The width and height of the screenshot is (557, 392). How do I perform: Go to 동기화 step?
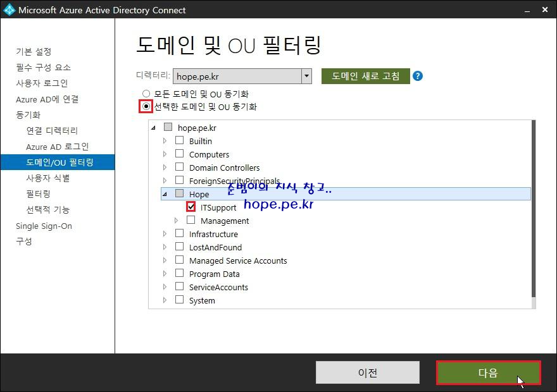tap(28, 115)
